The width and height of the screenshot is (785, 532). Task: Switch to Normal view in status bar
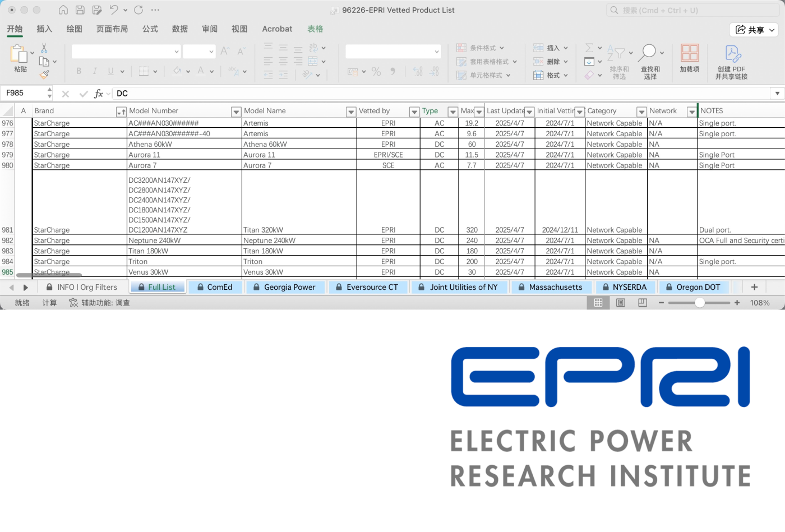pyautogui.click(x=598, y=303)
